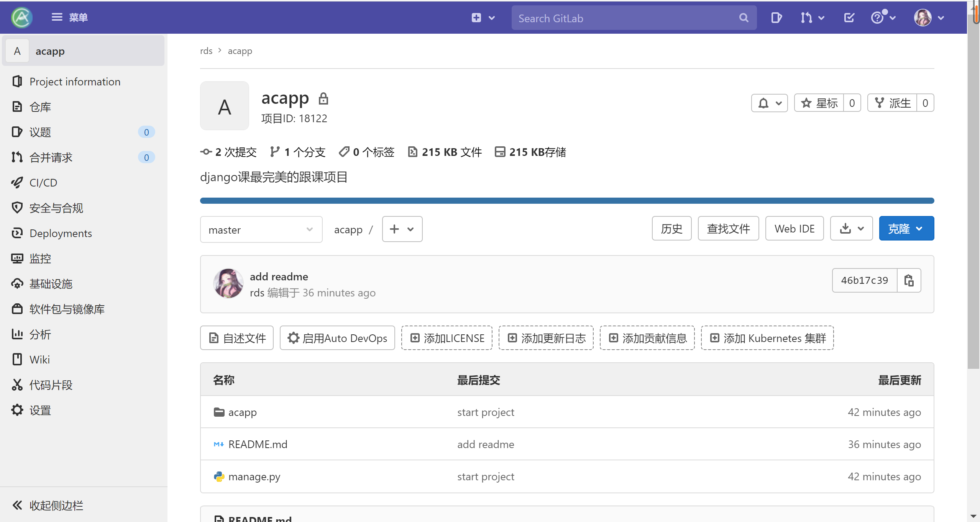Click rds breadcrumb link
980x522 pixels.
pyautogui.click(x=206, y=51)
